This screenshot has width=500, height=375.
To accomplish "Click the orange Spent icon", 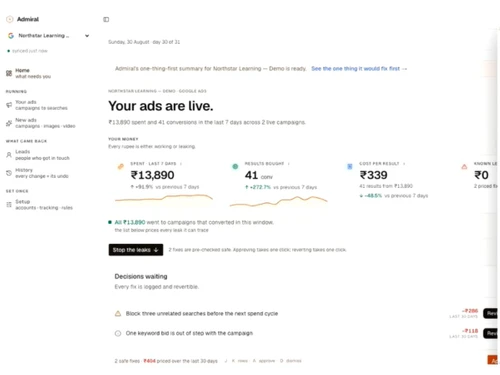I will click(x=121, y=166).
